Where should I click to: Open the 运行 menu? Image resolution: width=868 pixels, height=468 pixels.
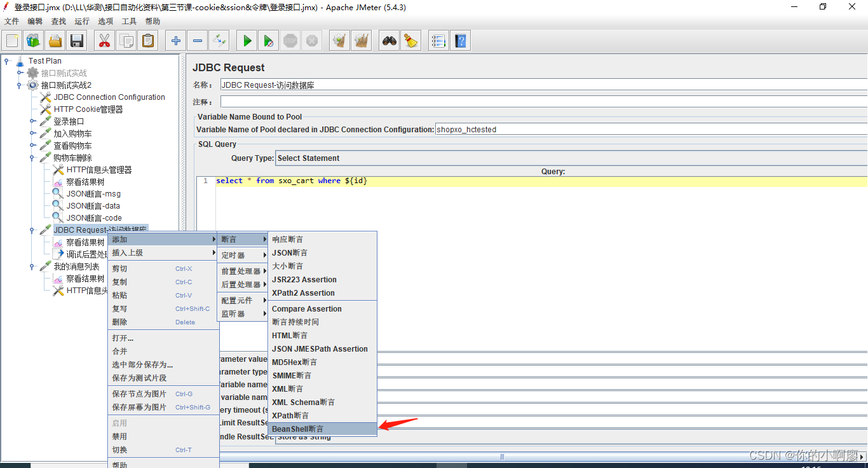[82, 21]
